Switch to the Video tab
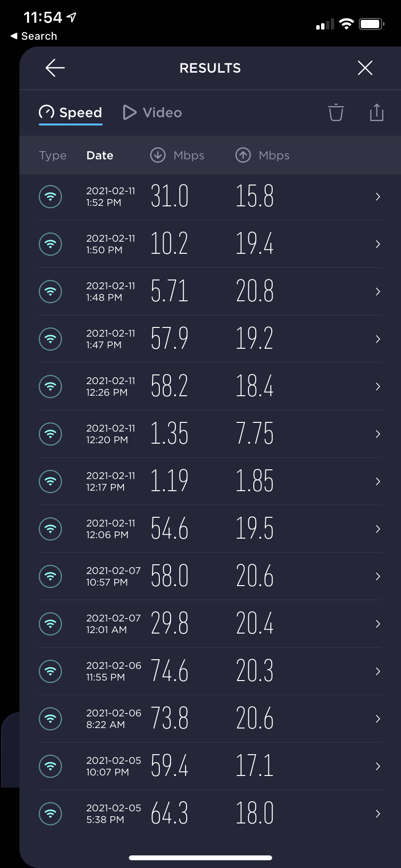The height and width of the screenshot is (868, 401). (x=153, y=113)
